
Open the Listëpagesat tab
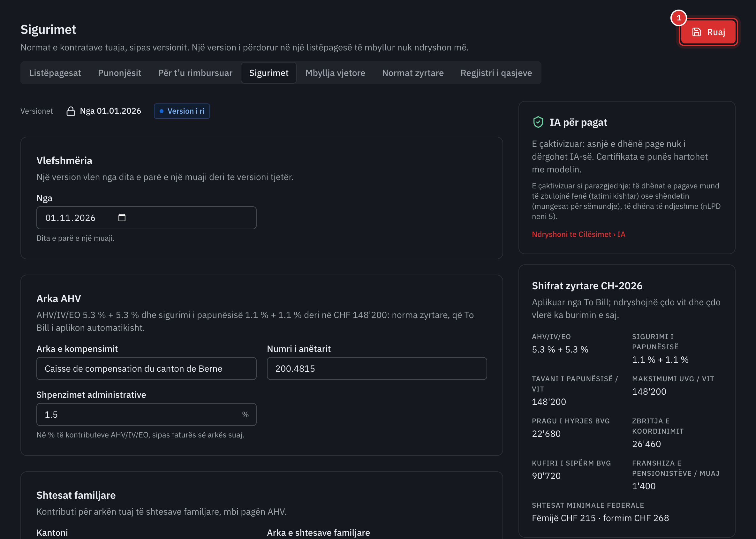click(x=55, y=73)
